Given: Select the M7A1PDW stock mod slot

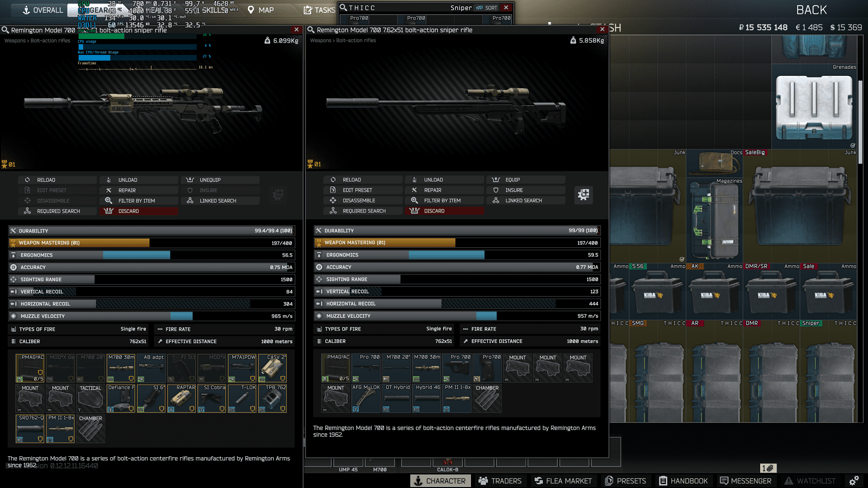Looking at the screenshot, I should pyautogui.click(x=242, y=368).
